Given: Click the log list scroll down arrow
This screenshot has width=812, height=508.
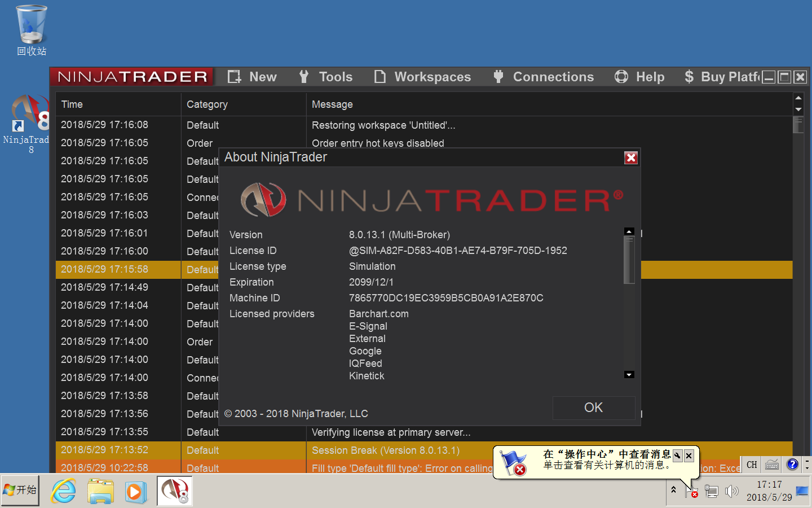Looking at the screenshot, I should (x=798, y=110).
